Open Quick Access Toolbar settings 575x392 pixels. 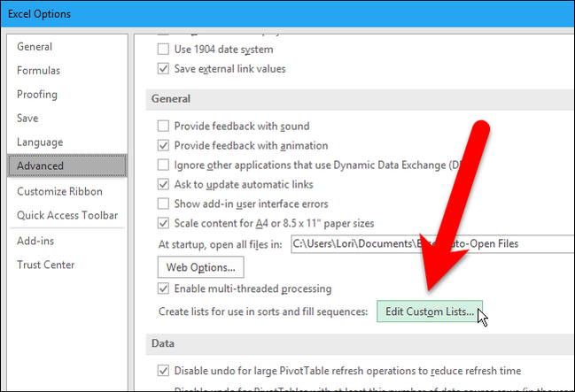pyautogui.click(x=67, y=215)
